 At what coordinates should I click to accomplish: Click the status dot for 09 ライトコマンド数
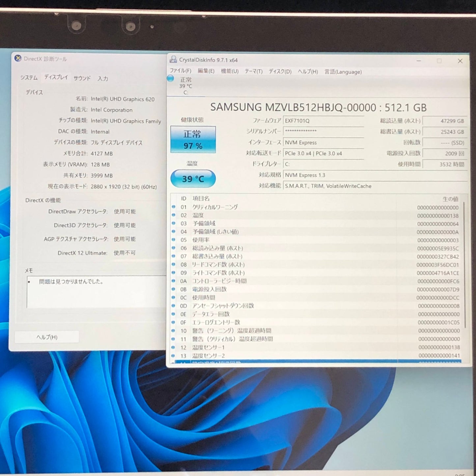tap(174, 273)
